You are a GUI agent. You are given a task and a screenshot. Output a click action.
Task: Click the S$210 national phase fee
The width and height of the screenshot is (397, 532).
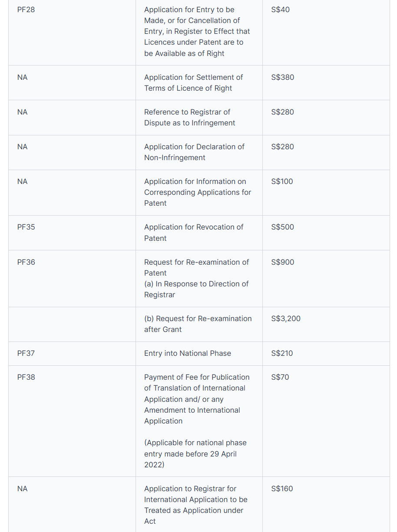282,353
